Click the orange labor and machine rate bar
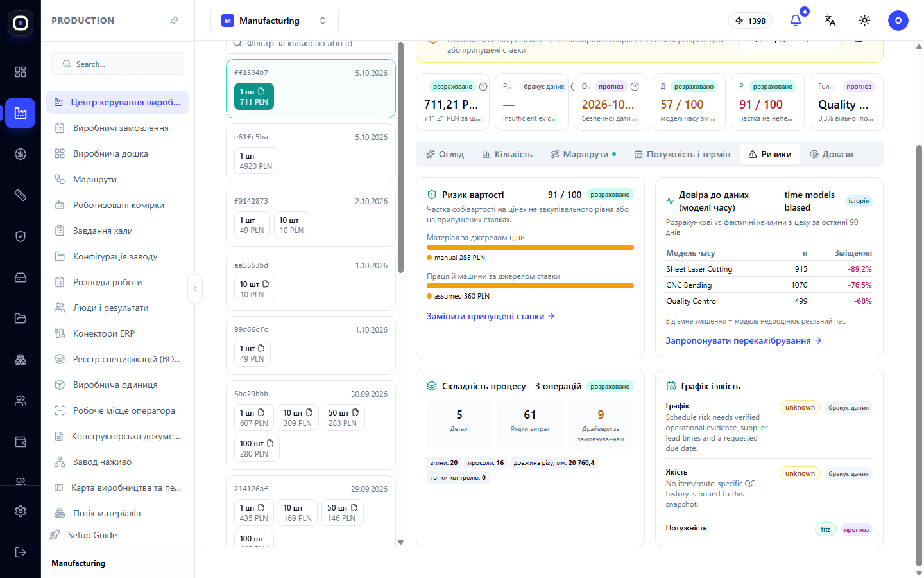Viewport: 924px width, 578px height. [530, 286]
